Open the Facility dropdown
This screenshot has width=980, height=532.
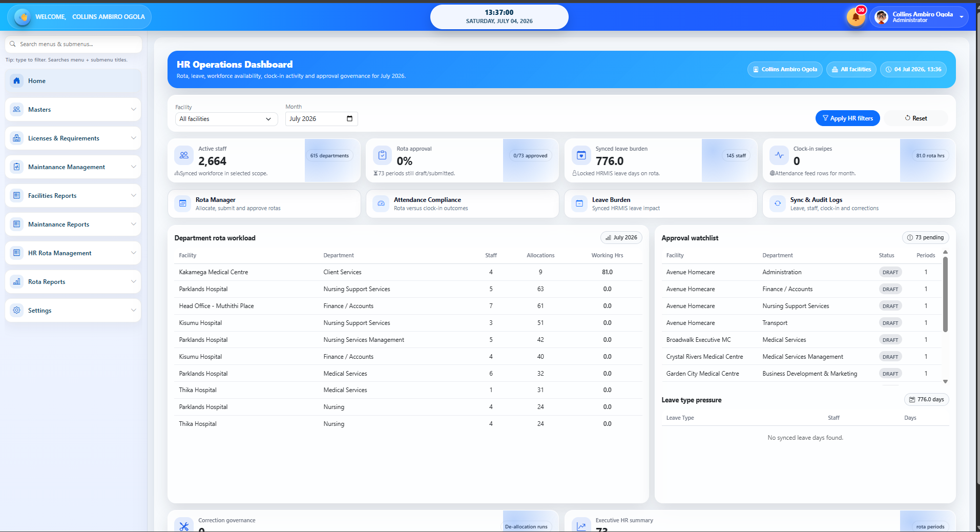point(226,119)
